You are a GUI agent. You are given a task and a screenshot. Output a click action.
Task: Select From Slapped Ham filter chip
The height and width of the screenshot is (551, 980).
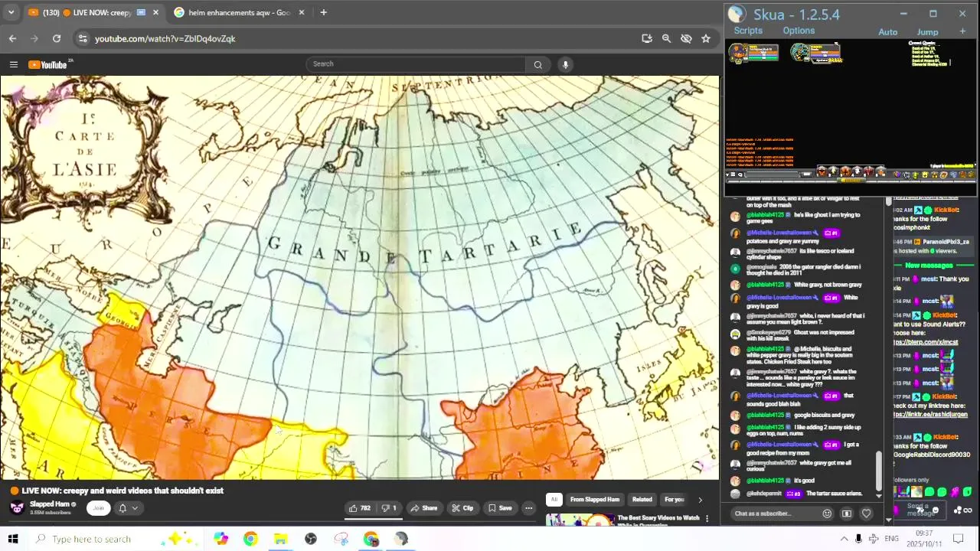point(594,500)
